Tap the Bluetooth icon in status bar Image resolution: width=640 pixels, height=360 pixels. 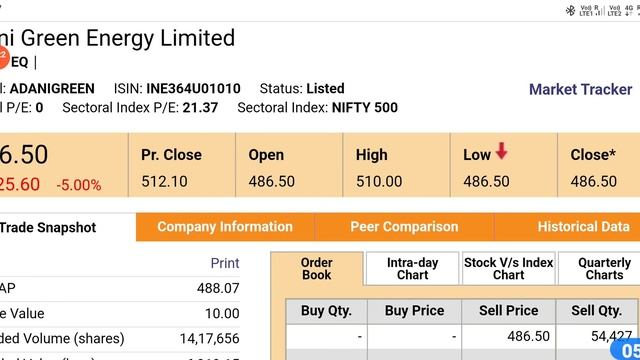point(570,10)
